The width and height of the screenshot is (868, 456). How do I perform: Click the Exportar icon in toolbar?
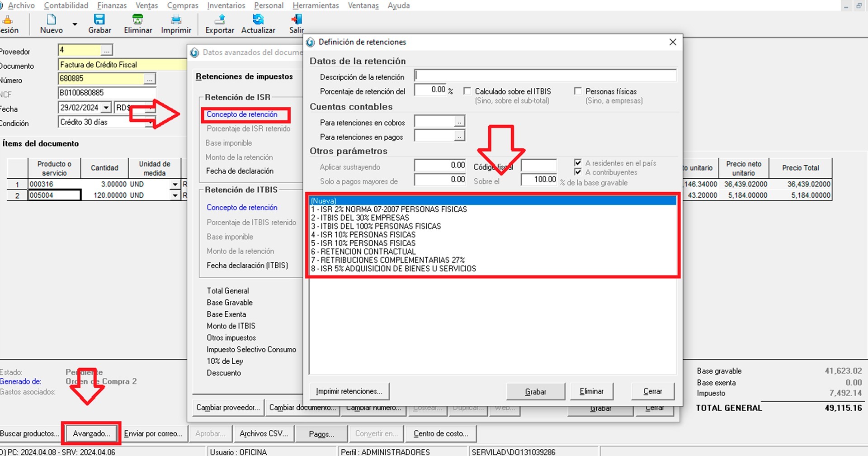[x=220, y=20]
